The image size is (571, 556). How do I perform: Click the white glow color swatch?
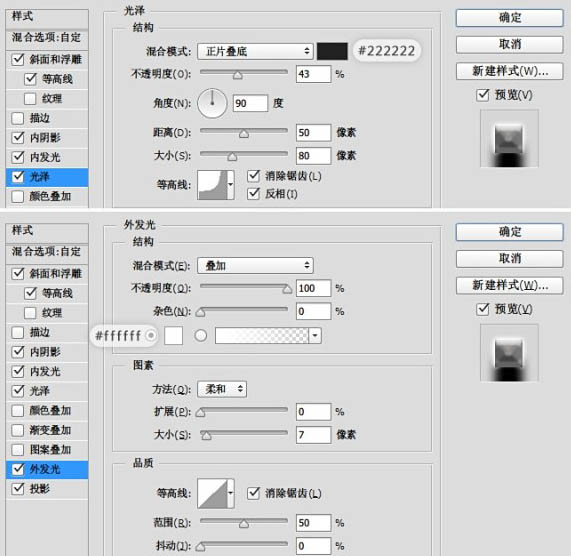coord(173,335)
